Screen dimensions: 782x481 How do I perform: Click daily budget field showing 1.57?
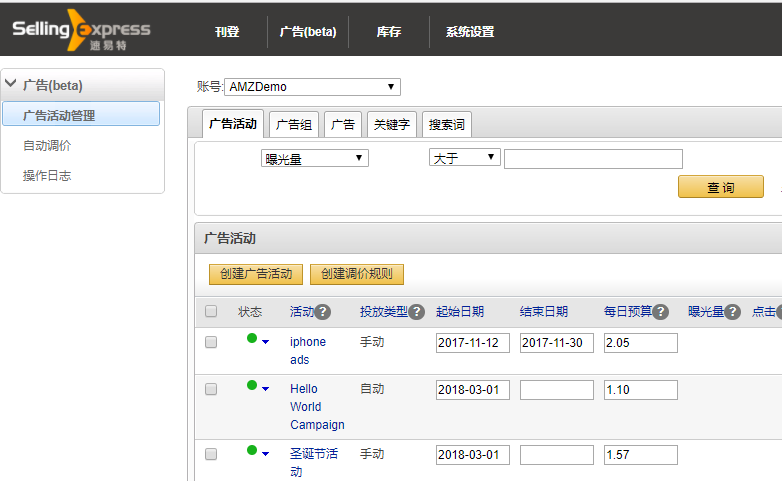[x=641, y=455]
